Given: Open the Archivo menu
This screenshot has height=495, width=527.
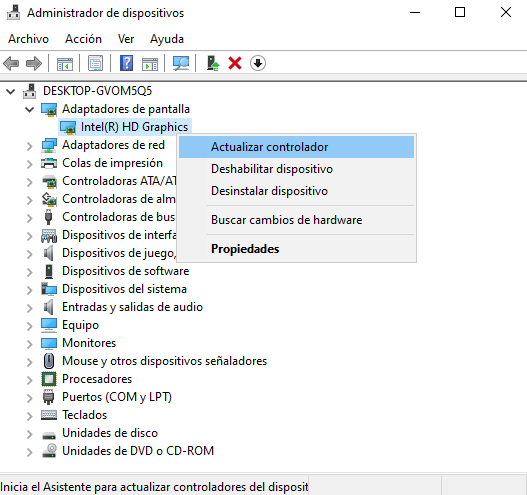Looking at the screenshot, I should (x=29, y=39).
